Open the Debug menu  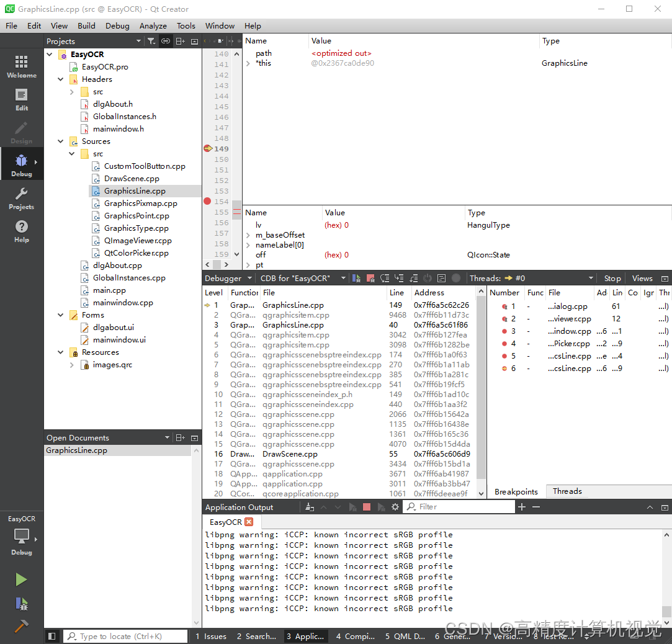coord(117,25)
